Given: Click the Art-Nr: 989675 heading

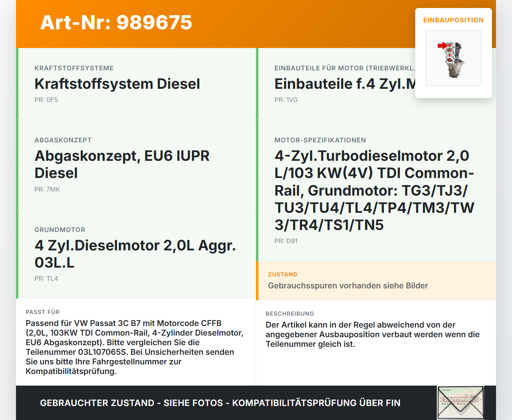Looking at the screenshot, I should click(116, 22).
